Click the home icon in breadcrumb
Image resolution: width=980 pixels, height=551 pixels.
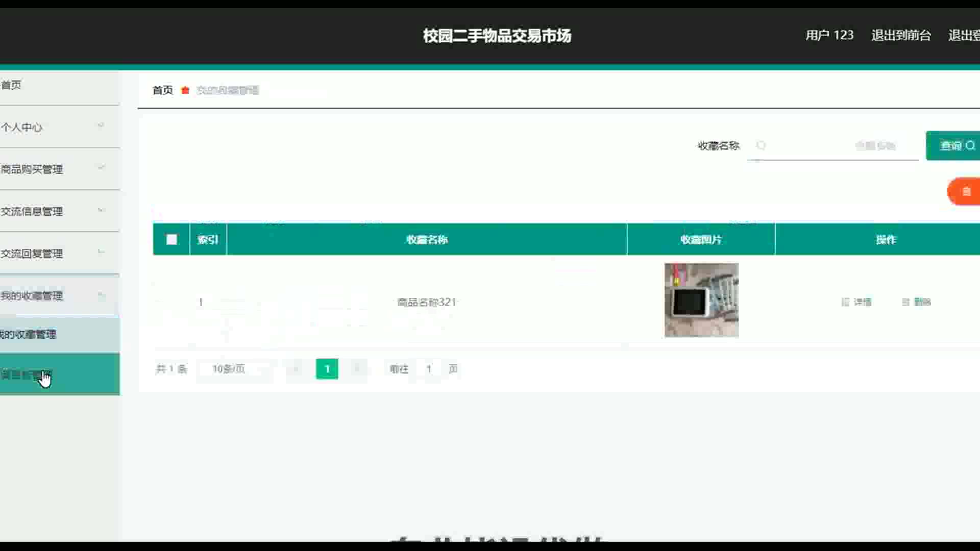coord(185,90)
